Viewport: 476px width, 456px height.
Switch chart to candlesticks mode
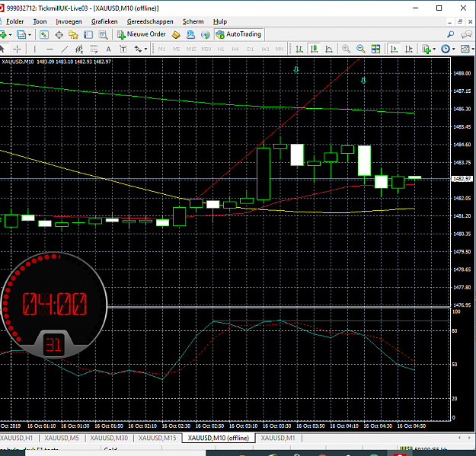point(315,49)
